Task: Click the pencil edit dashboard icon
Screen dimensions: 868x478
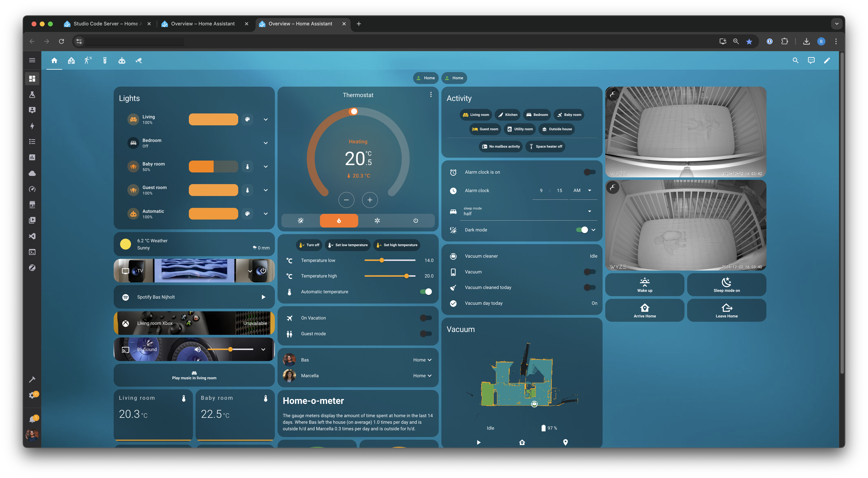Action: coord(827,61)
